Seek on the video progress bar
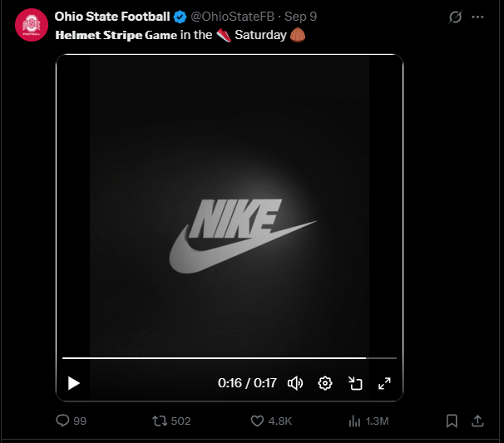504x443 pixels. click(230, 358)
